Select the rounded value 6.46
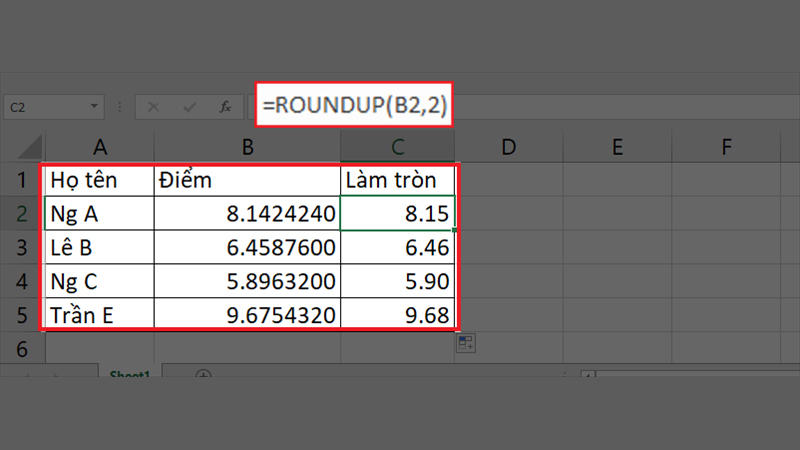The height and width of the screenshot is (450, 800). (397, 247)
